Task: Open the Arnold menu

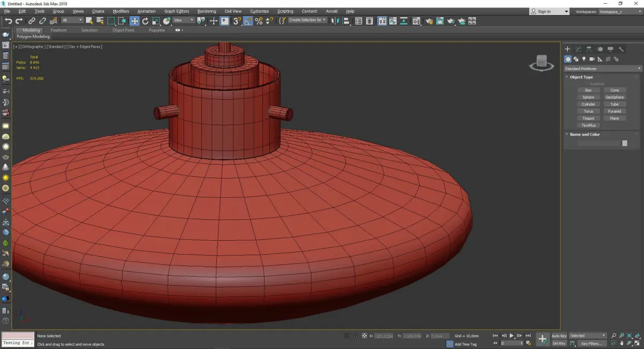Action: click(x=332, y=11)
